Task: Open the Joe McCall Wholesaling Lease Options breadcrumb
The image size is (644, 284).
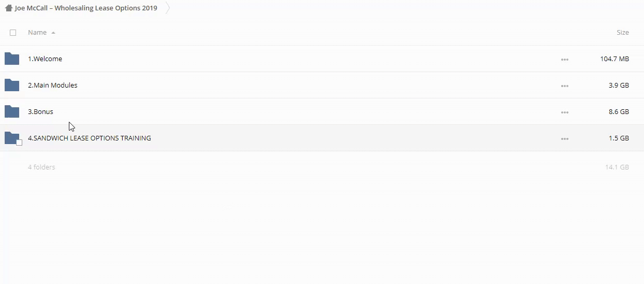Action: pyautogui.click(x=86, y=8)
